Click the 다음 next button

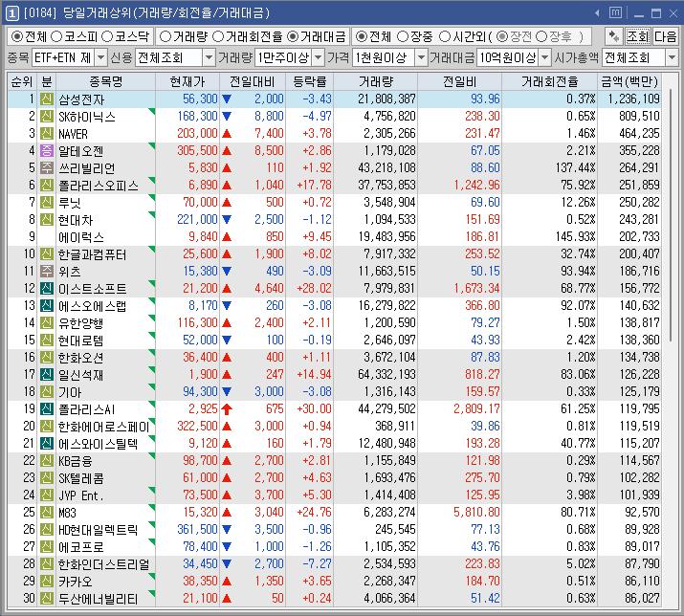(x=665, y=36)
